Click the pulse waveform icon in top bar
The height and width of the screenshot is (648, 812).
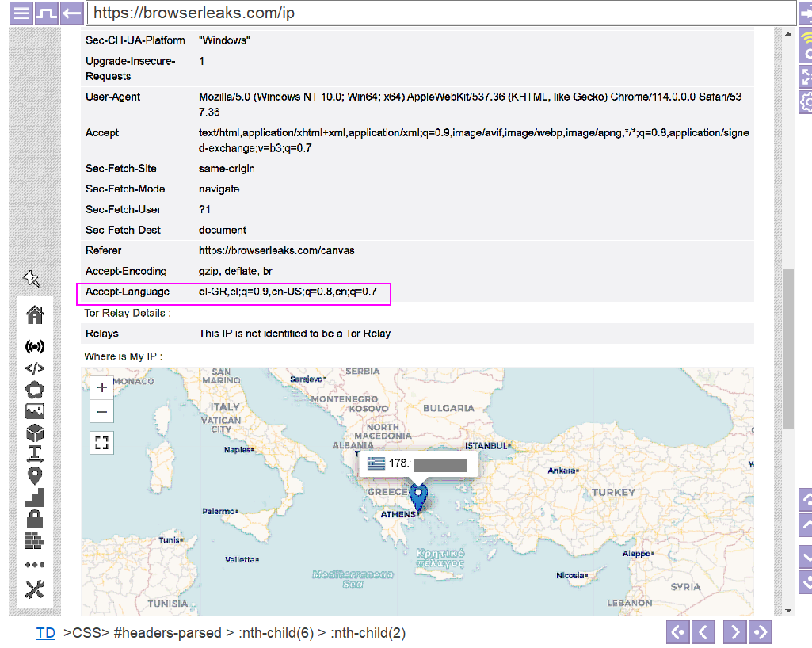click(46, 13)
